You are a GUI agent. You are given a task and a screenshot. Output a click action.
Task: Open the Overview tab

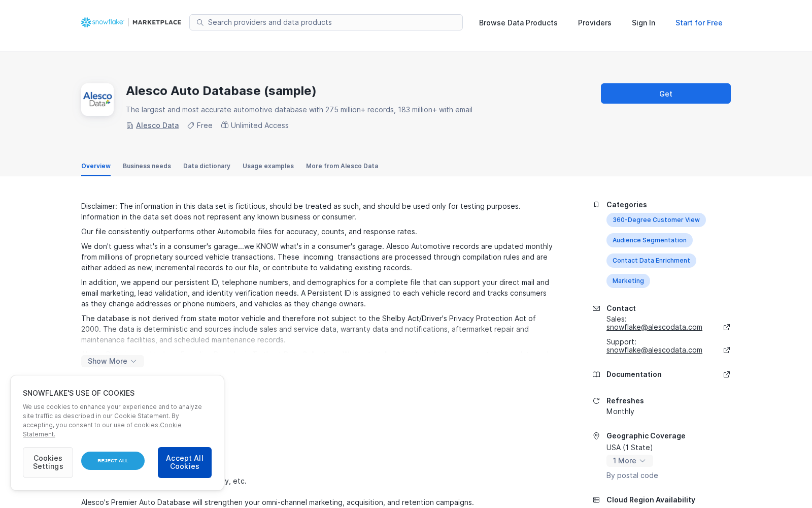coord(96,166)
